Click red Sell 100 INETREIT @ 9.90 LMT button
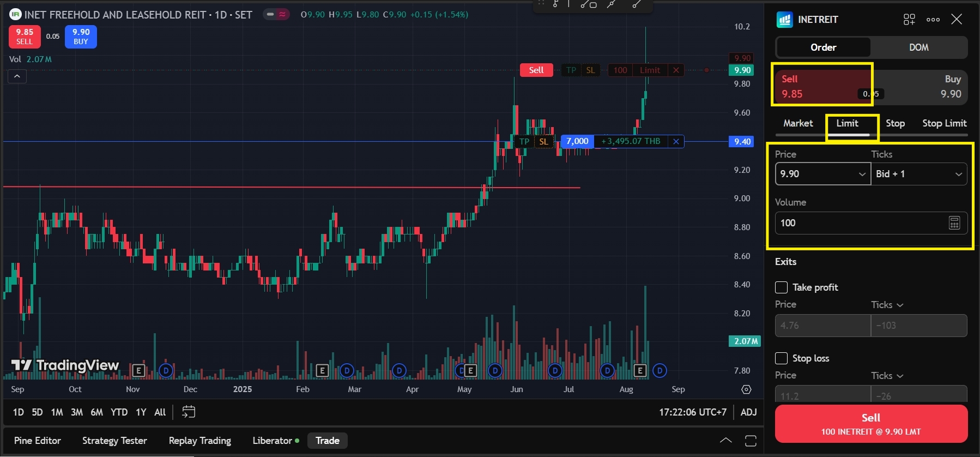Image resolution: width=980 pixels, height=457 pixels. pyautogui.click(x=871, y=424)
